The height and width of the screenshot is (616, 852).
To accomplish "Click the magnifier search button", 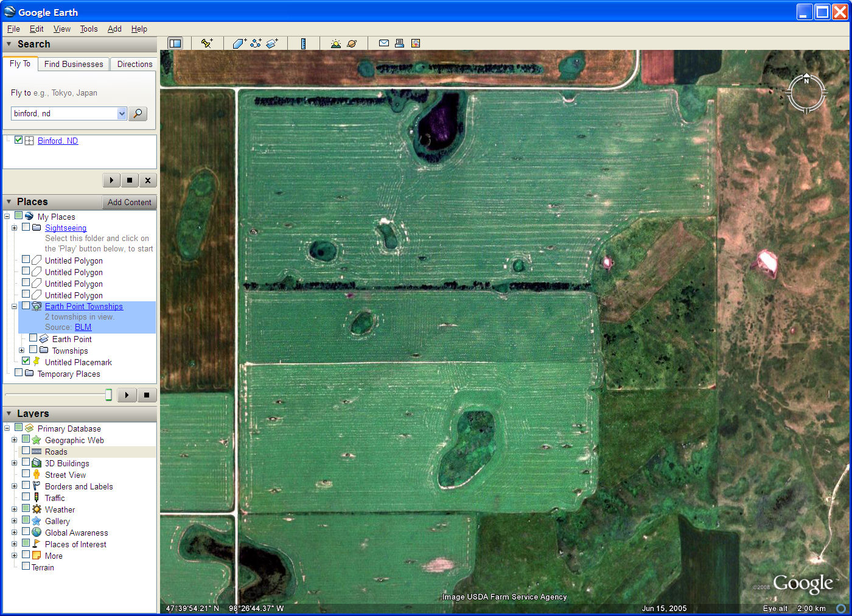I will pos(138,114).
